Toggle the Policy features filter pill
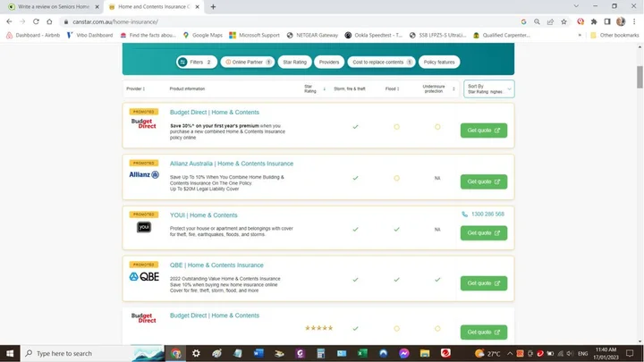The image size is (644, 362). pos(439,63)
